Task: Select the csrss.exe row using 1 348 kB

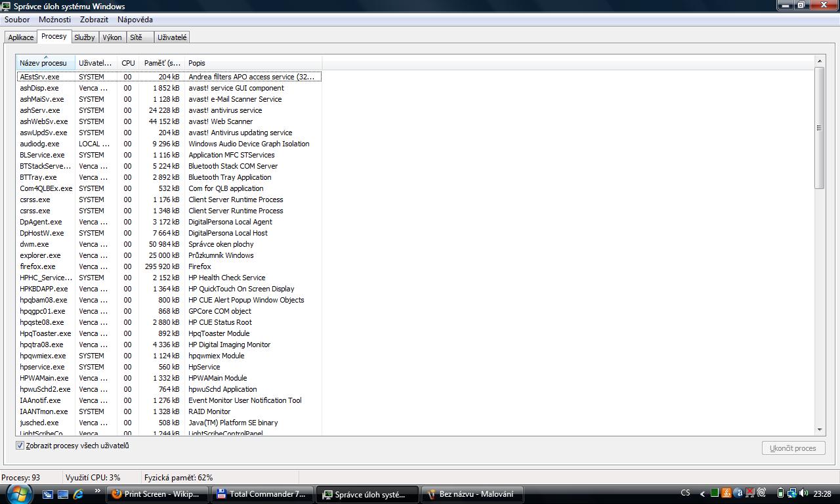Action: pyautogui.click(x=169, y=211)
